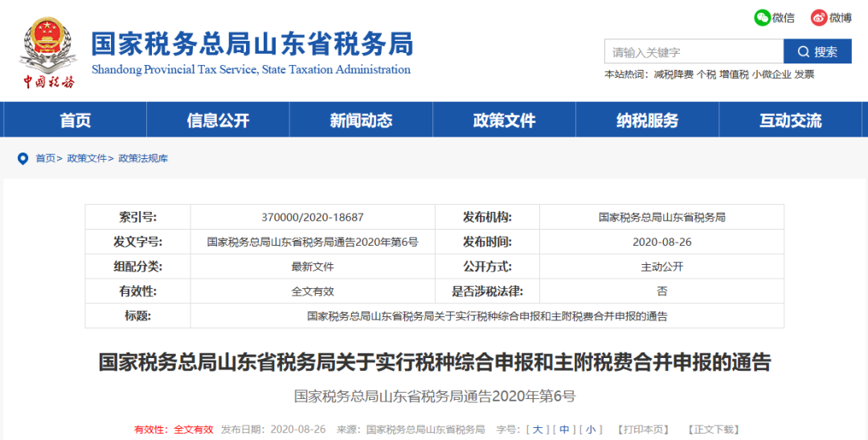Click the 来源 source text
Screen dimensions: 868x440
tap(411, 430)
